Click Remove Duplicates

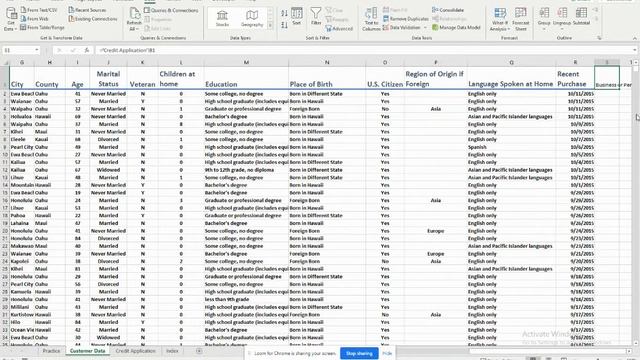coord(405,18)
